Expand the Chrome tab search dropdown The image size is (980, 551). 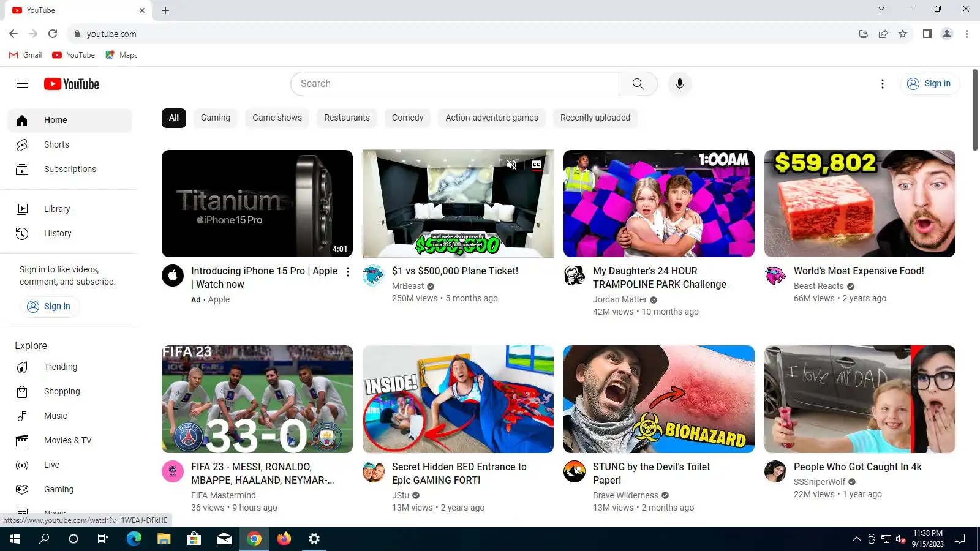coord(881,9)
